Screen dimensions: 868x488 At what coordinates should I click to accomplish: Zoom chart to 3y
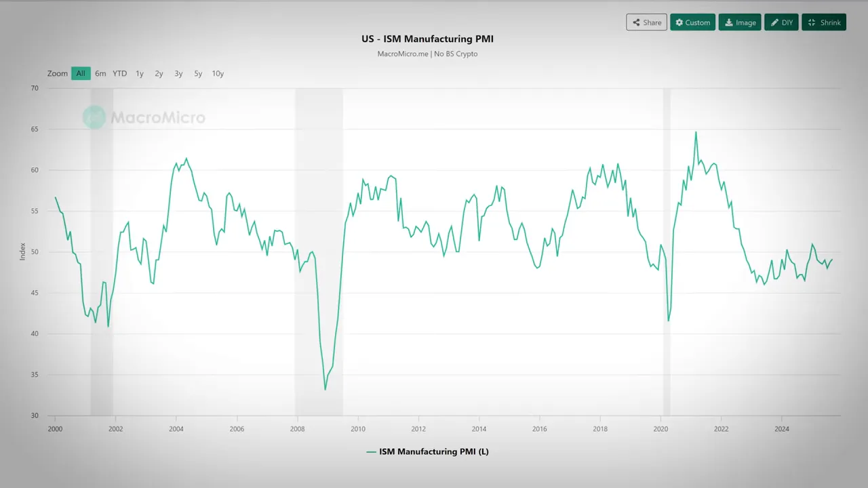[178, 73]
